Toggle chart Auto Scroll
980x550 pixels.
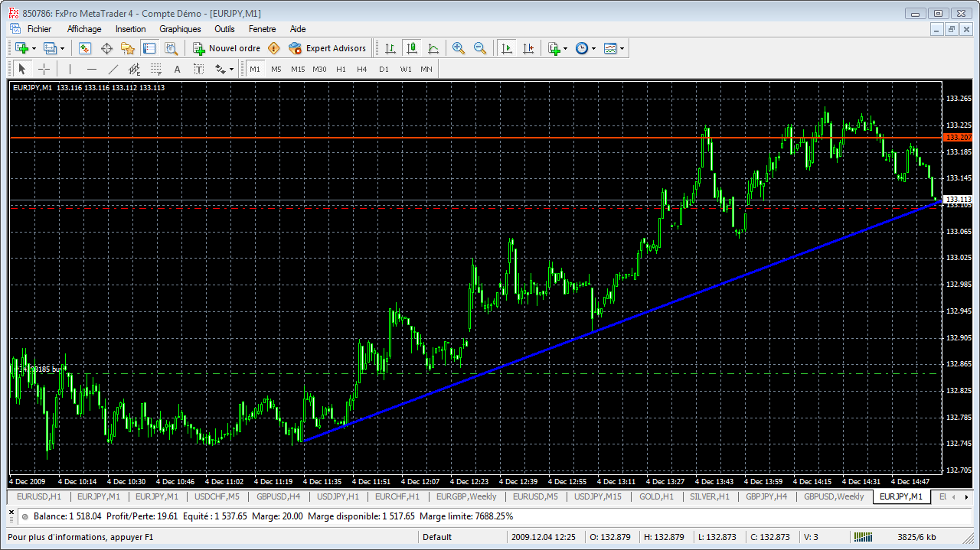[507, 48]
